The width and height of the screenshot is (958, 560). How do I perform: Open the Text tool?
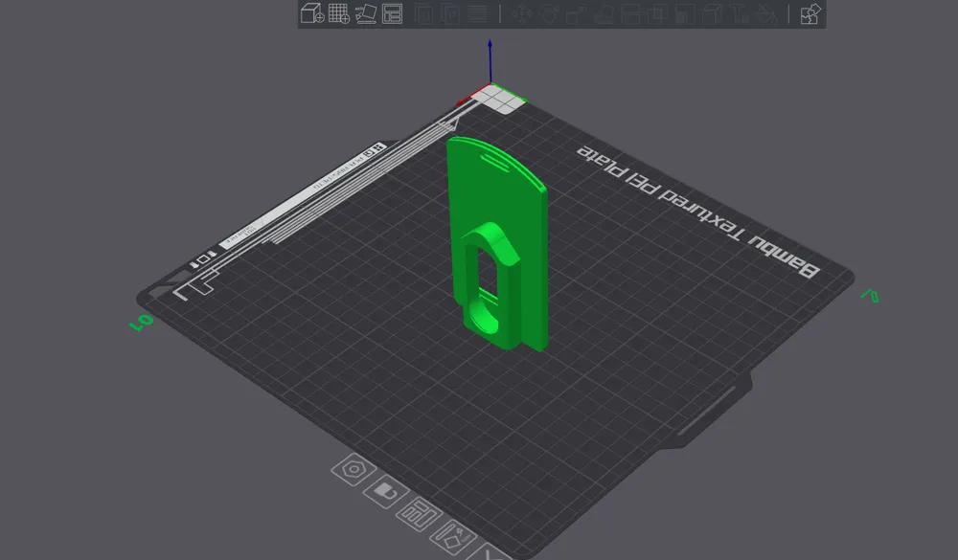pyautogui.click(x=740, y=12)
